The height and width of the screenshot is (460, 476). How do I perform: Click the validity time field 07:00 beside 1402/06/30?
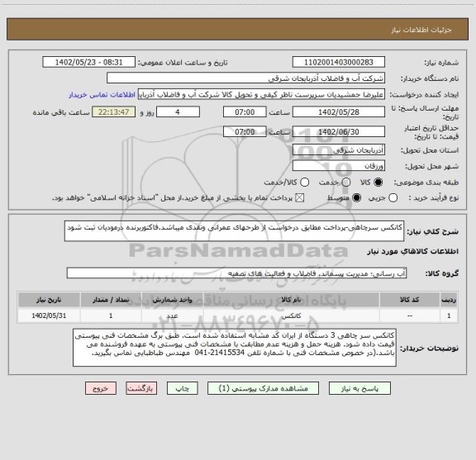[245, 131]
